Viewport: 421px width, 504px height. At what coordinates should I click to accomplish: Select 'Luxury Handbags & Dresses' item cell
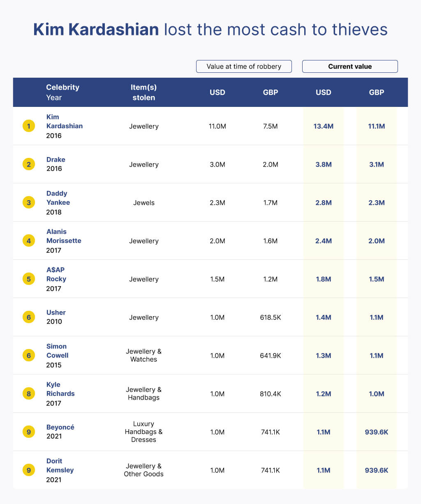tap(144, 432)
